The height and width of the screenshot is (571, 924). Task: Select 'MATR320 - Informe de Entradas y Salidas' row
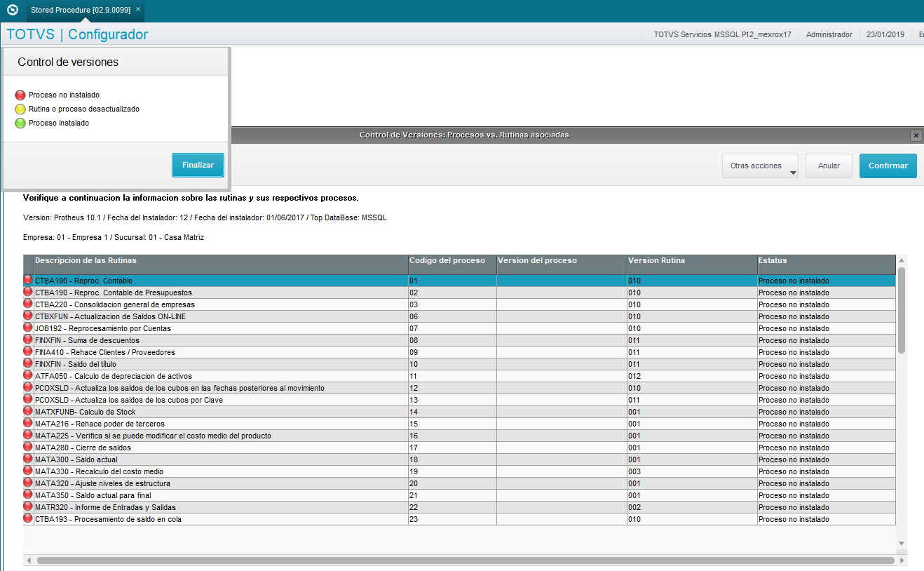[x=459, y=507]
